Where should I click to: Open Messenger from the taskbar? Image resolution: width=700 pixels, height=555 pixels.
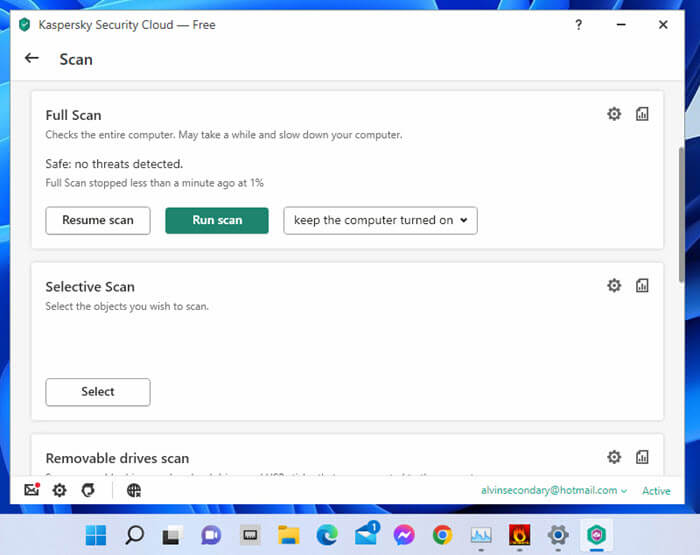404,535
